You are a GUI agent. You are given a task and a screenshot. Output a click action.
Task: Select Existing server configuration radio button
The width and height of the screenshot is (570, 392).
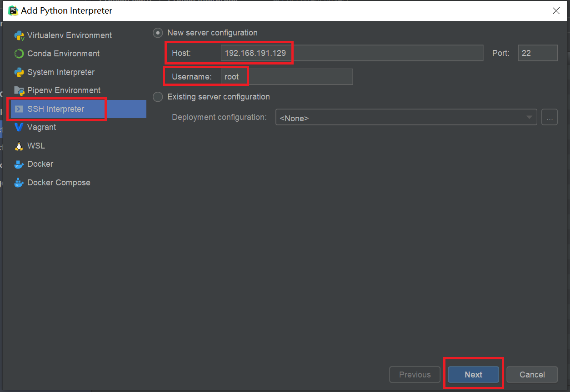pyautogui.click(x=158, y=97)
